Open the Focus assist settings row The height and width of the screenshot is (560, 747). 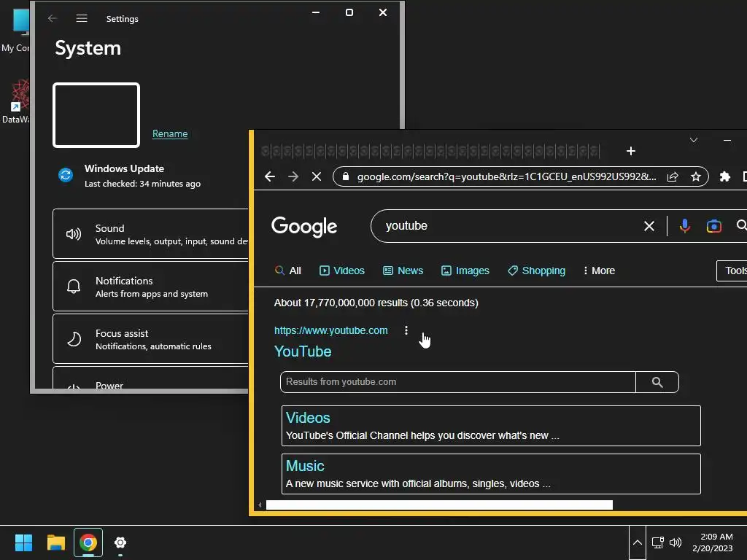pyautogui.click(x=150, y=339)
